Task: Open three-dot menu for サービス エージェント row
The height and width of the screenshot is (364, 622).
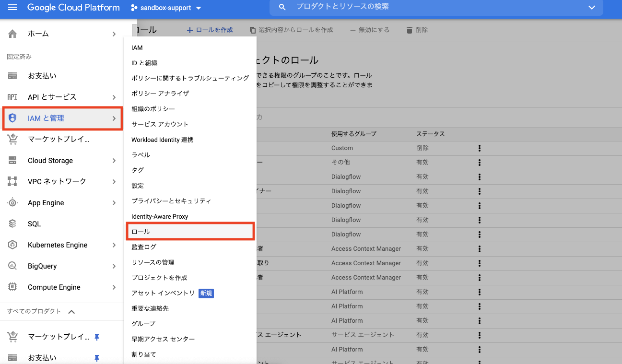Action: [x=479, y=335]
